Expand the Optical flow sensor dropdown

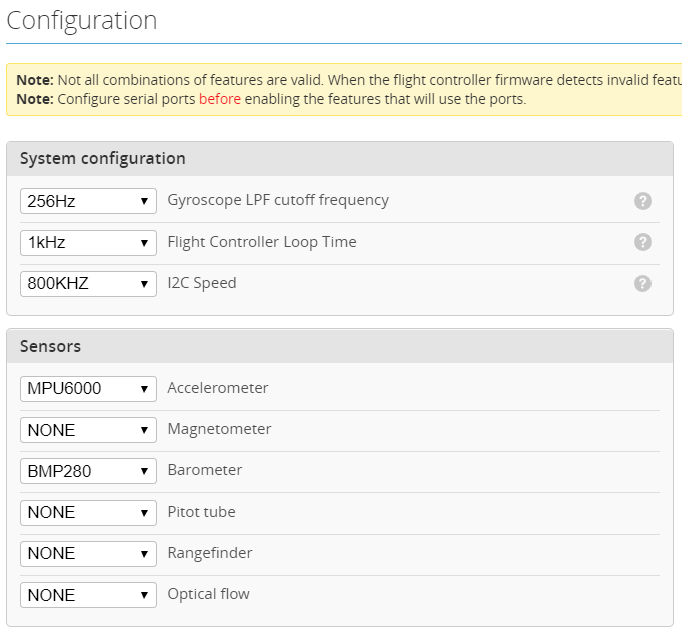(88, 595)
